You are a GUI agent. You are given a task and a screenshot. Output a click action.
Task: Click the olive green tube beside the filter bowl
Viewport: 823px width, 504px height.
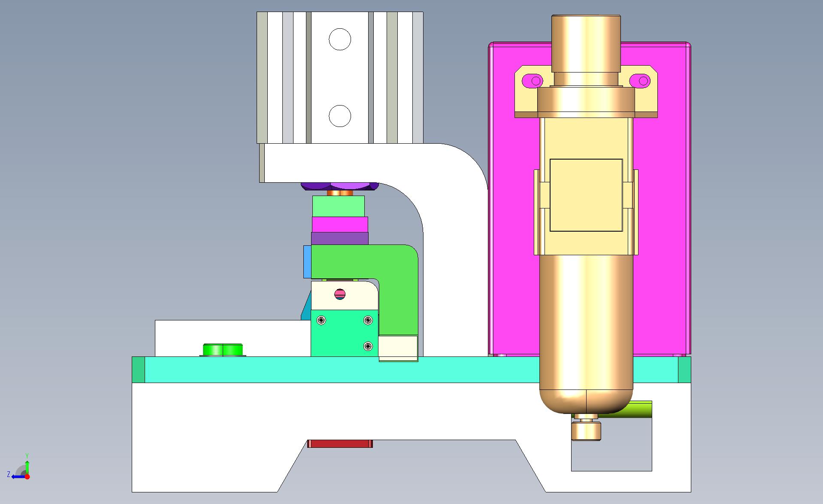pyautogui.click(x=631, y=410)
